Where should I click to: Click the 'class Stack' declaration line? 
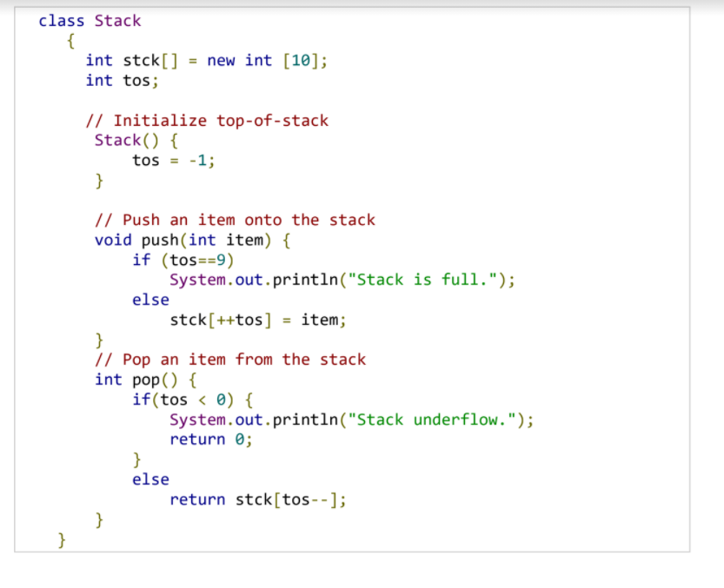pyautogui.click(x=90, y=21)
